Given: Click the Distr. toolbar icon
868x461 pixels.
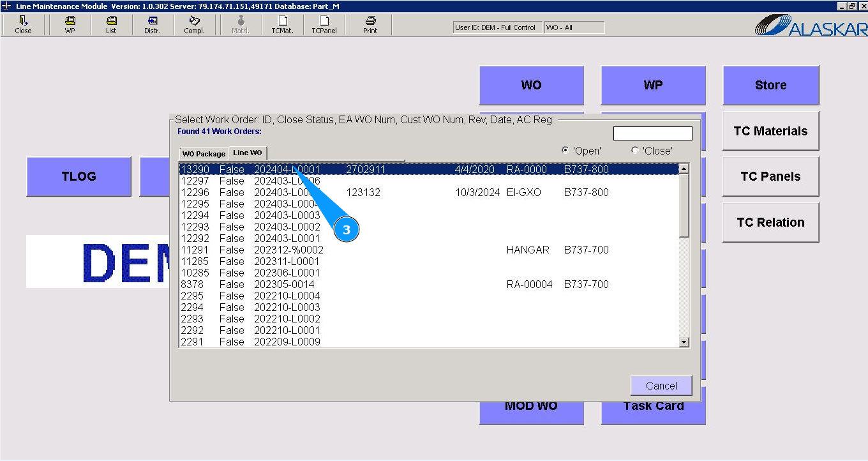Looking at the screenshot, I should pos(153,25).
